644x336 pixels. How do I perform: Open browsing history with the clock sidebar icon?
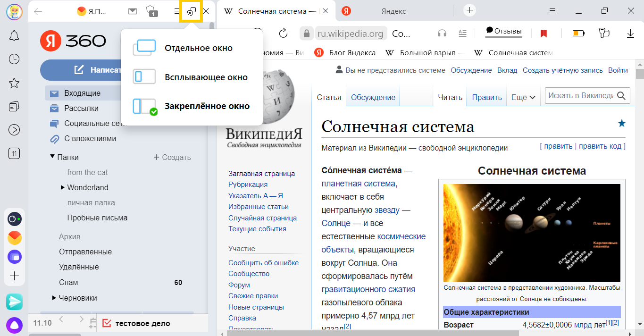(x=14, y=59)
